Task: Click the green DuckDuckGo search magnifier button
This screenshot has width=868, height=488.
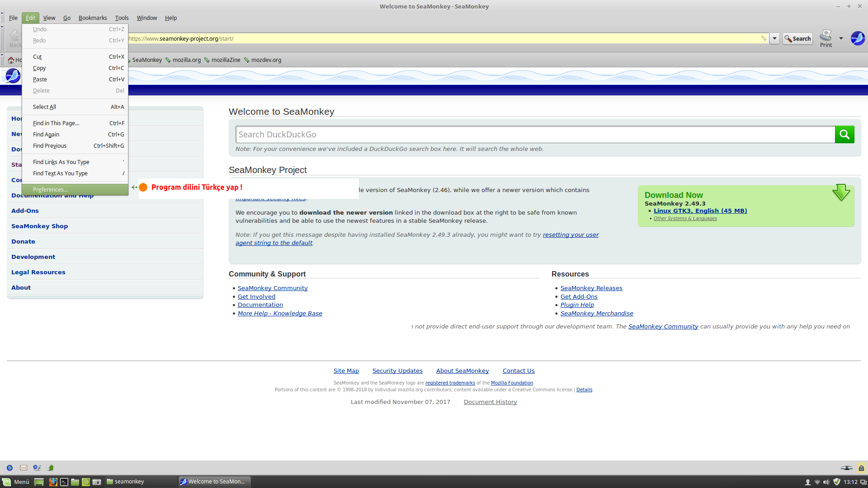Action: (x=844, y=134)
